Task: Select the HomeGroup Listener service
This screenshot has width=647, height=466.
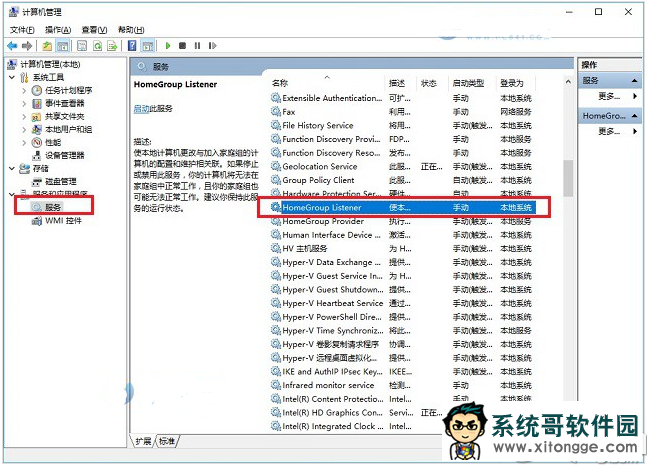Action: [x=403, y=208]
